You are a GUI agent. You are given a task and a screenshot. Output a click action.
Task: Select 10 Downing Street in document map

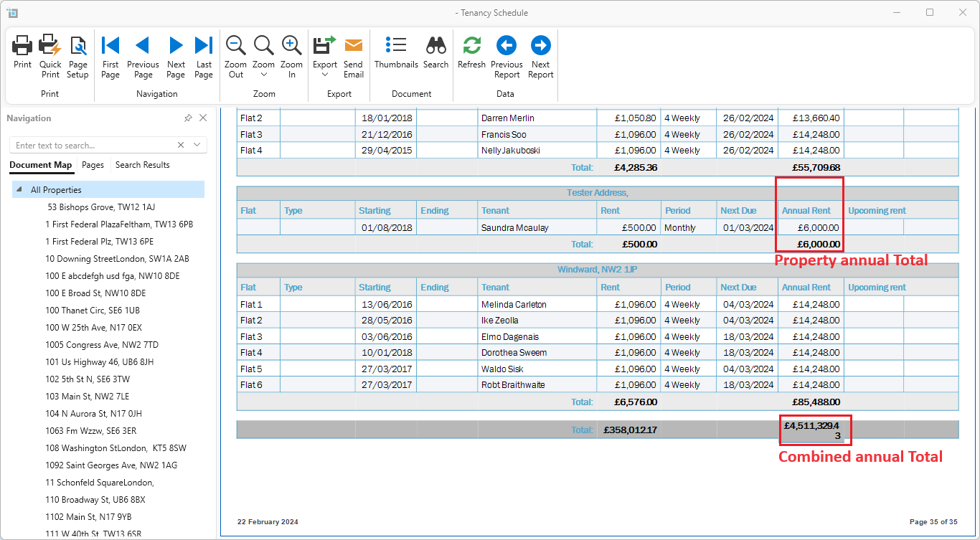point(117,259)
